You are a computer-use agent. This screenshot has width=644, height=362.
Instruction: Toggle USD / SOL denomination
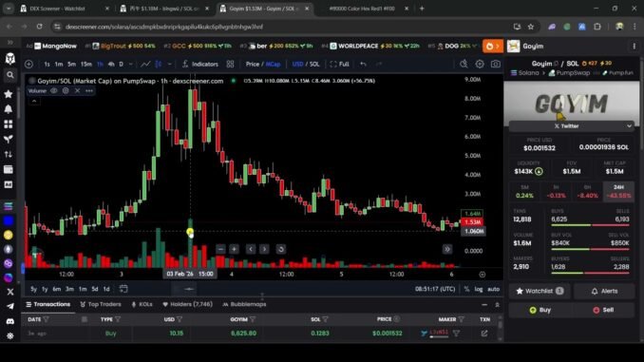coord(306,64)
